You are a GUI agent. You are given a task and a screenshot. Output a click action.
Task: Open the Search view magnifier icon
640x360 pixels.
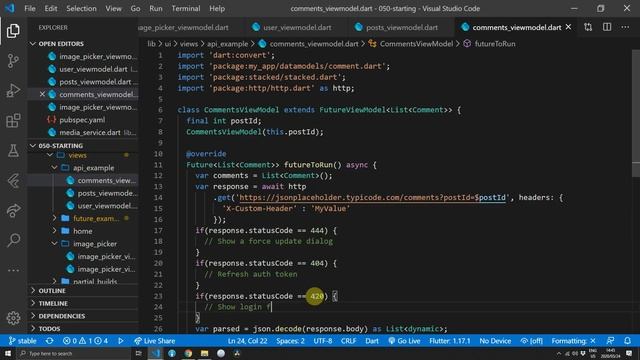coord(13,240)
